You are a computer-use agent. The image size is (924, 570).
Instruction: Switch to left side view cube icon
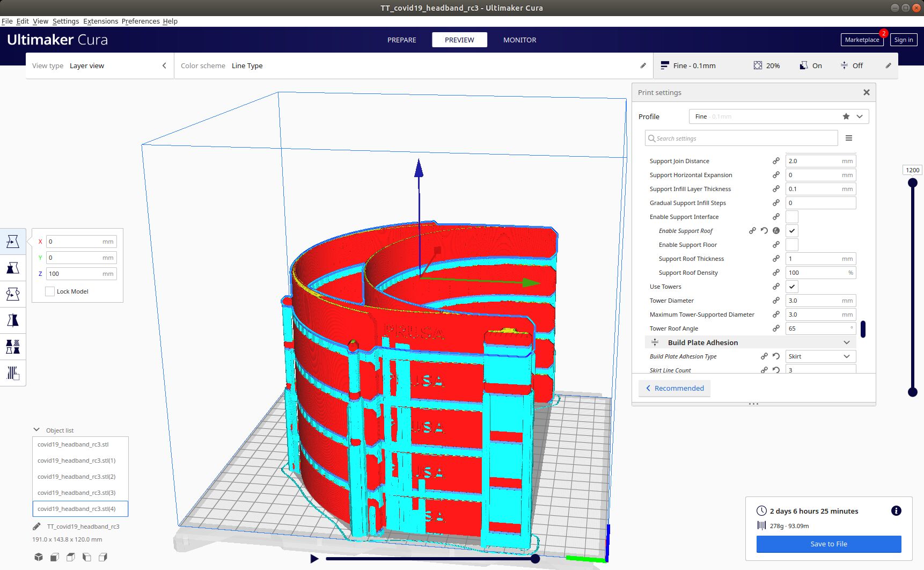point(87,557)
